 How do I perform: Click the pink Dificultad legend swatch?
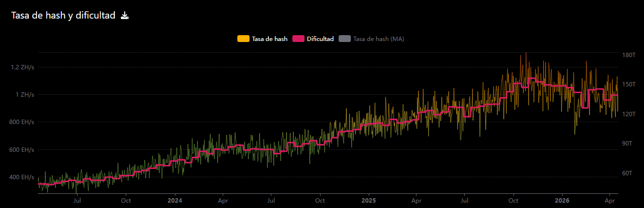tap(298, 39)
